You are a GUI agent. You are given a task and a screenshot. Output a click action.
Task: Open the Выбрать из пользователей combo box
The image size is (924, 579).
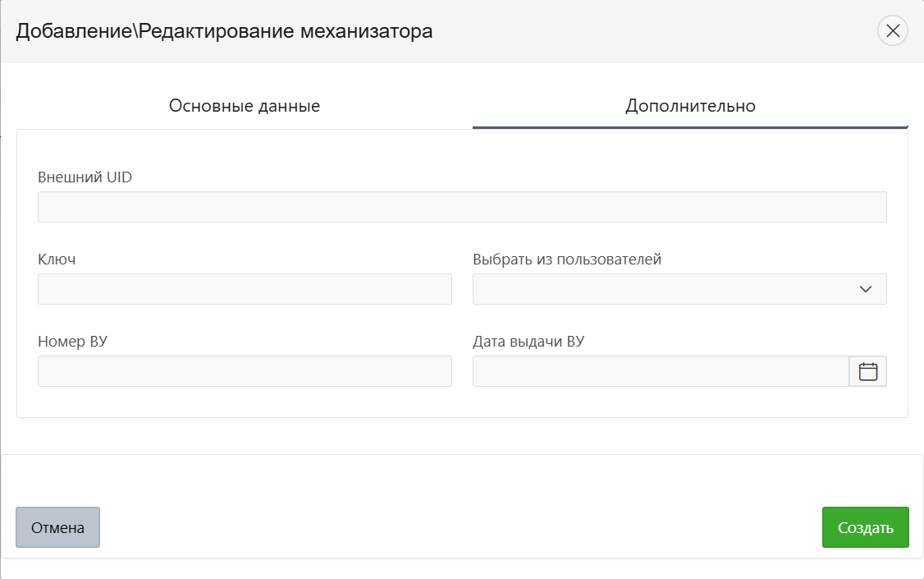665,289
